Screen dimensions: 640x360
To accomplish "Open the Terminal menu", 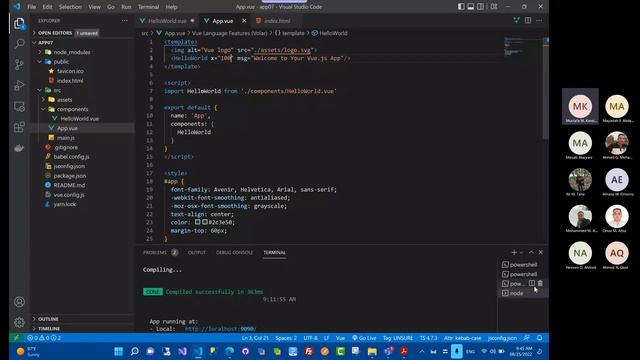I will 148,7.
